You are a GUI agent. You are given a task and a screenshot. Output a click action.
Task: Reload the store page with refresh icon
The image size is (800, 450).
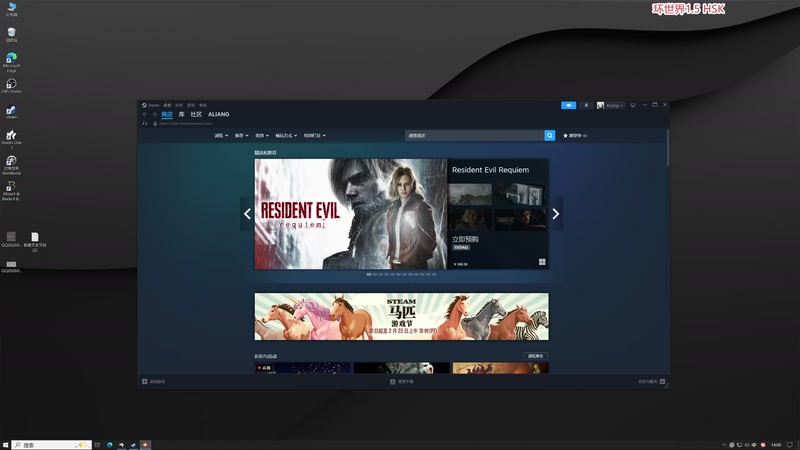(145, 123)
